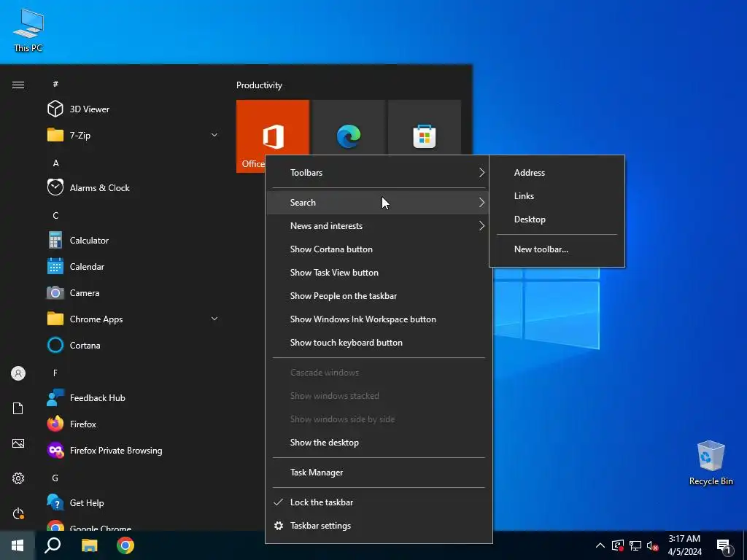The width and height of the screenshot is (747, 560).
Task: Launch Calculator from its icon
Action: point(55,240)
